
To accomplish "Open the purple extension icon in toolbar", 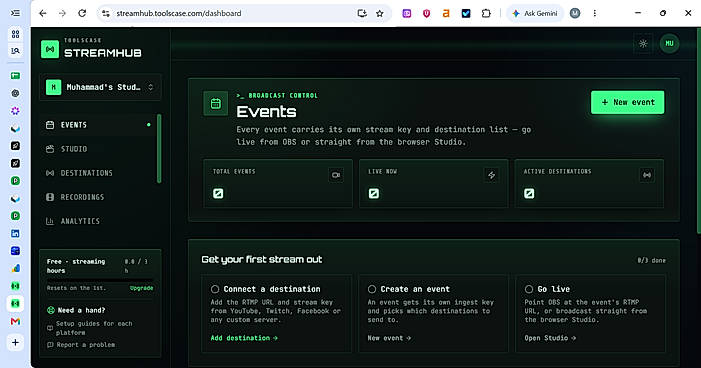I will pyautogui.click(x=406, y=13).
